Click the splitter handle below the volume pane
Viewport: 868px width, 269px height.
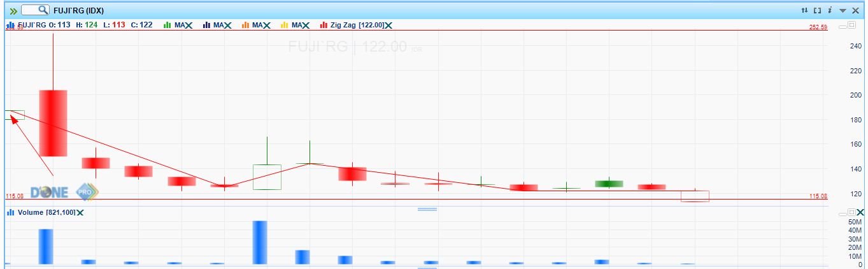pos(427,268)
